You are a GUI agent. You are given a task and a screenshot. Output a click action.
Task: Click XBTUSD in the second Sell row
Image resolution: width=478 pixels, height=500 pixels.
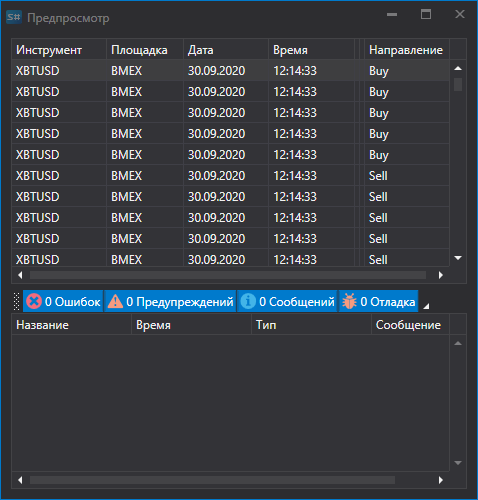[x=59, y=197]
